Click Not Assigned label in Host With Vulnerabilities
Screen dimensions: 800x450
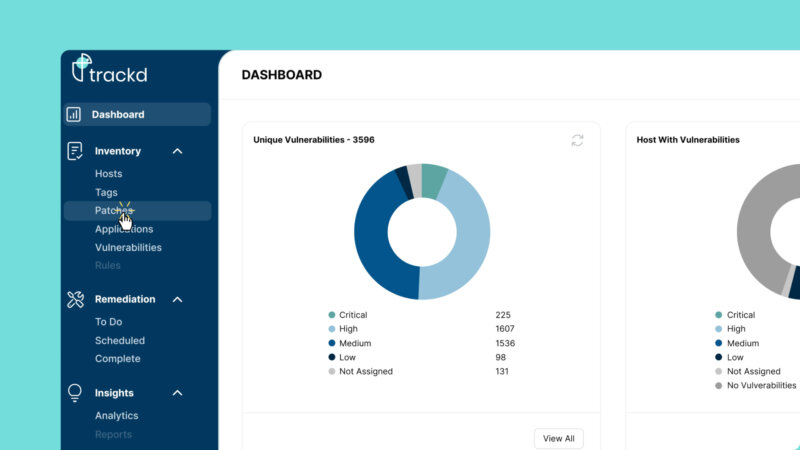coord(754,371)
